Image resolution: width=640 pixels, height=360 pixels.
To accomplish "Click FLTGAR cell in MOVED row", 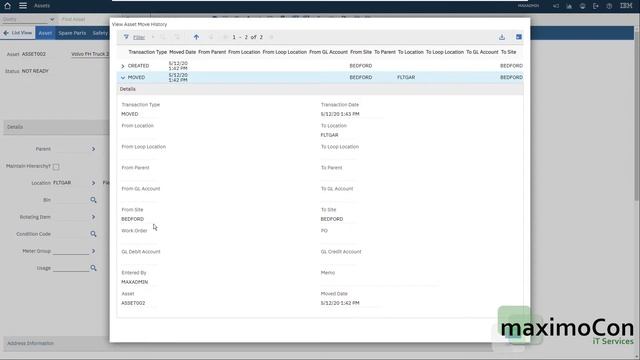I will click(x=406, y=77).
